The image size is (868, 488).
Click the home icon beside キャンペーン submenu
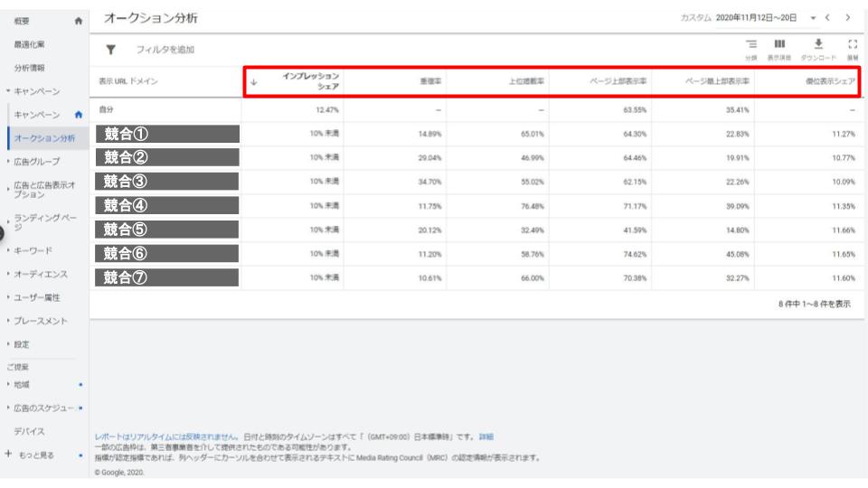(x=78, y=115)
